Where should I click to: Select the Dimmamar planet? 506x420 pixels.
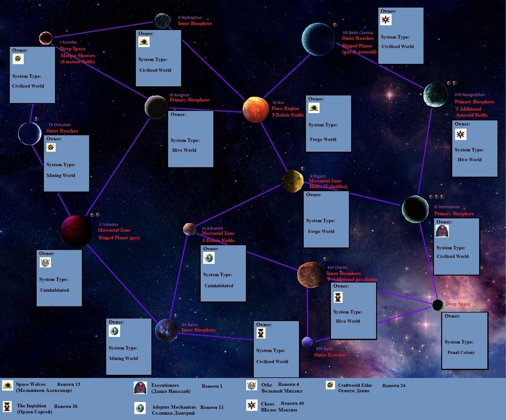click(x=415, y=209)
